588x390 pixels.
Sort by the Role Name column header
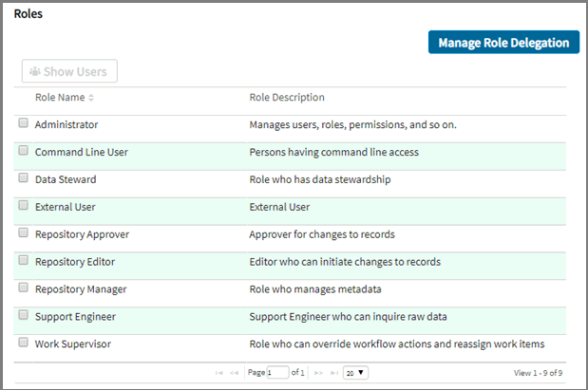point(59,98)
